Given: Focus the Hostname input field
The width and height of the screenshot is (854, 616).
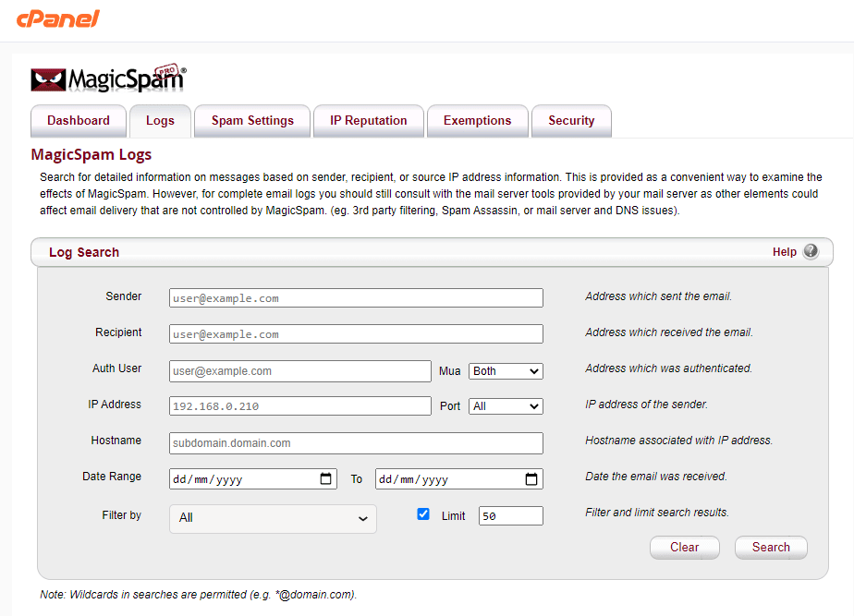Looking at the screenshot, I should (x=356, y=443).
